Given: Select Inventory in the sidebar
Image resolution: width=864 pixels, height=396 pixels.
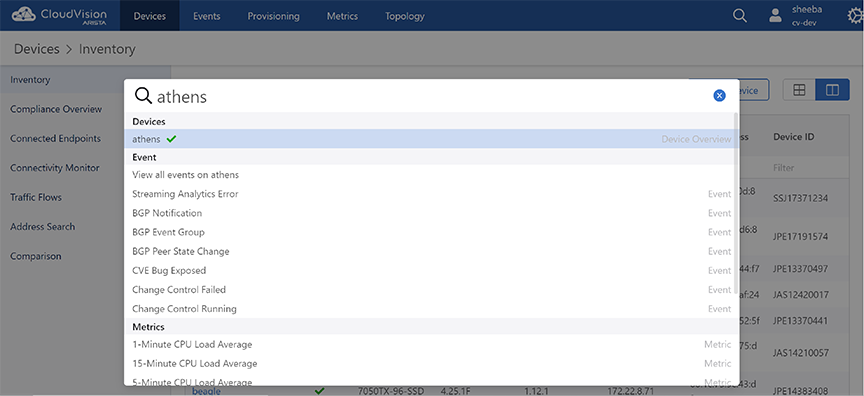Looking at the screenshot, I should coord(85,80).
